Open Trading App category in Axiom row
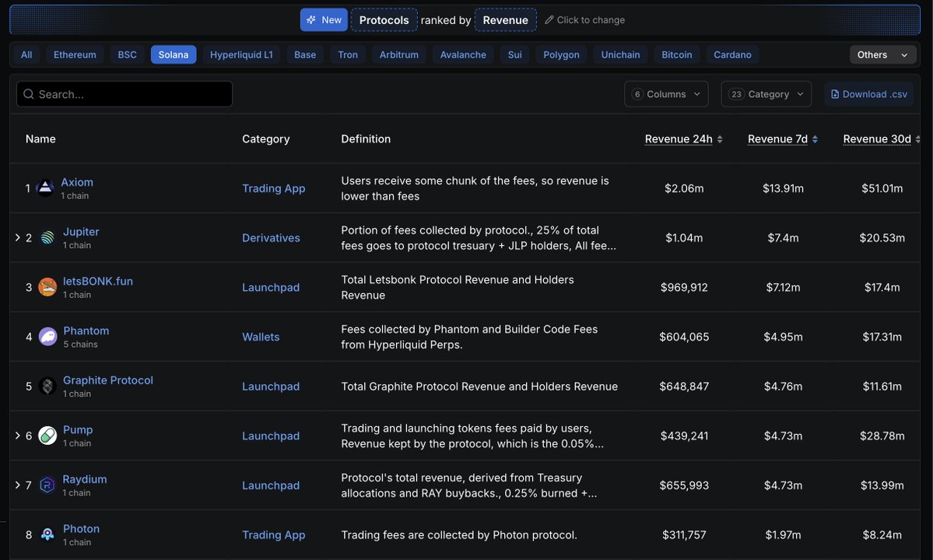Screen dimensions: 933x560 coord(273,188)
